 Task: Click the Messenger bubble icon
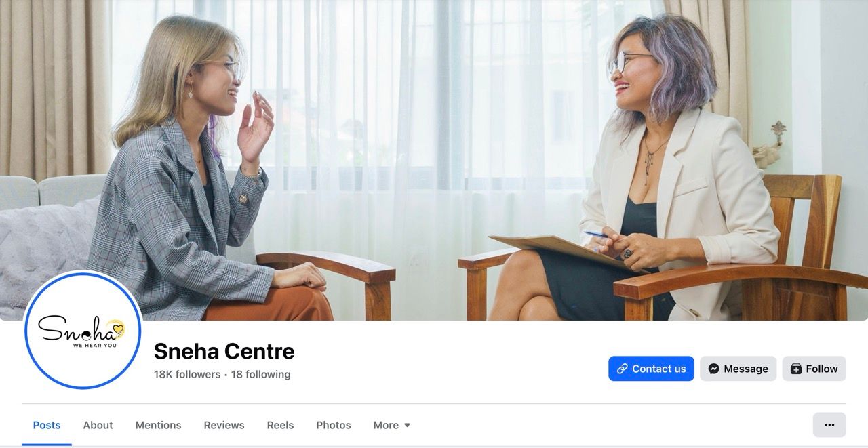(x=713, y=369)
